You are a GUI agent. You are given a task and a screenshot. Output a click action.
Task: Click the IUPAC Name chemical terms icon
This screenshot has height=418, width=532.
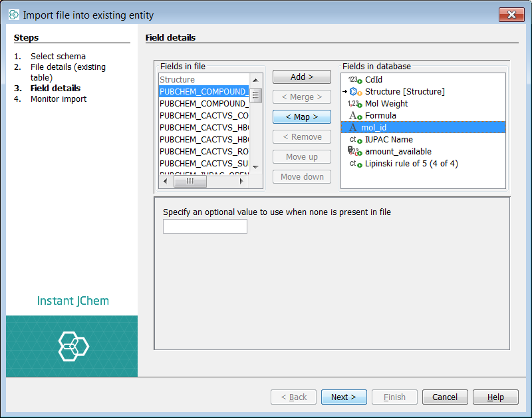[355, 140]
